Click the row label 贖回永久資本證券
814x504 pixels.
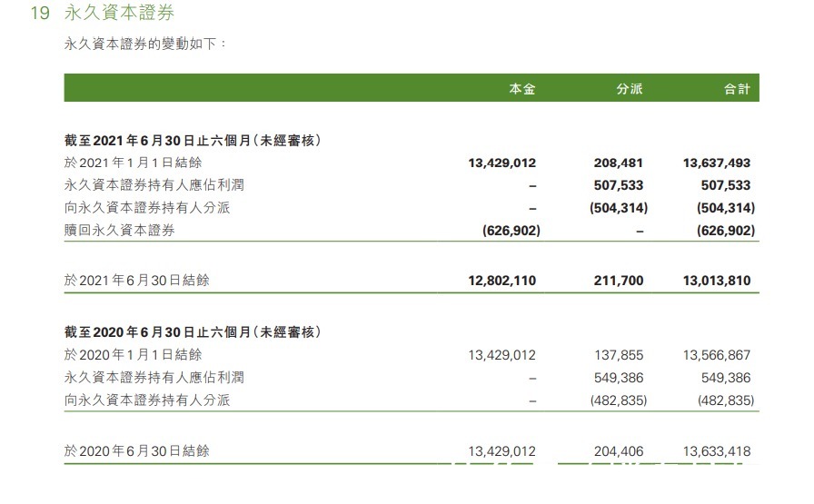pyautogui.click(x=119, y=230)
